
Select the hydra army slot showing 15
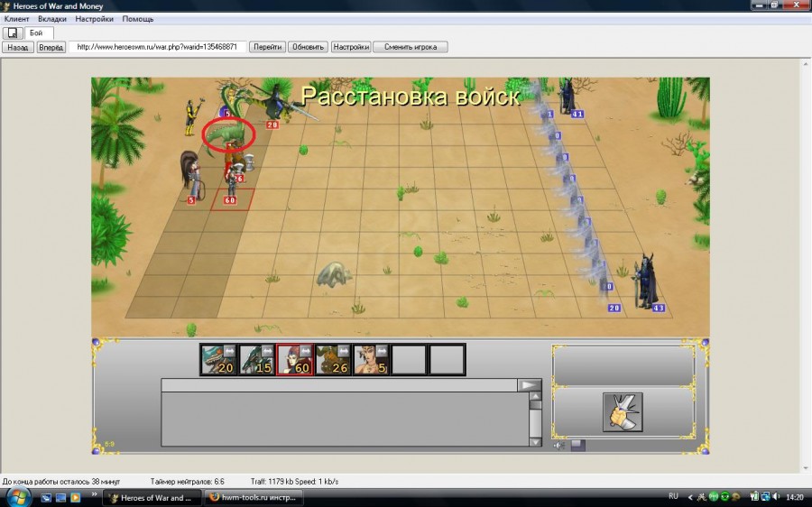(257, 359)
